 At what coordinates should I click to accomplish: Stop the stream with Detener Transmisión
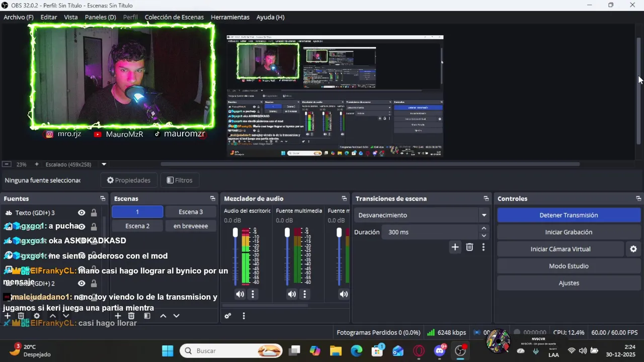[x=569, y=215]
